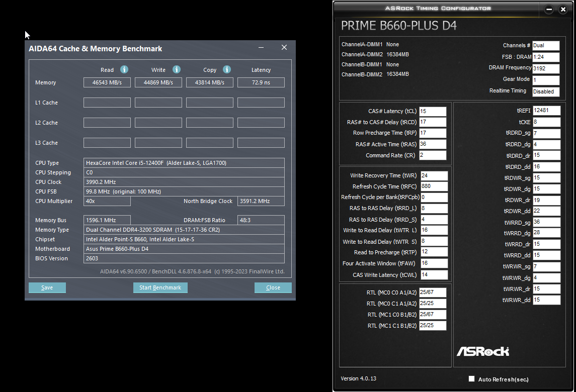This screenshot has width=576, height=392.
Task: Minimize the AIDA64 benchmark window
Action: [261, 47]
